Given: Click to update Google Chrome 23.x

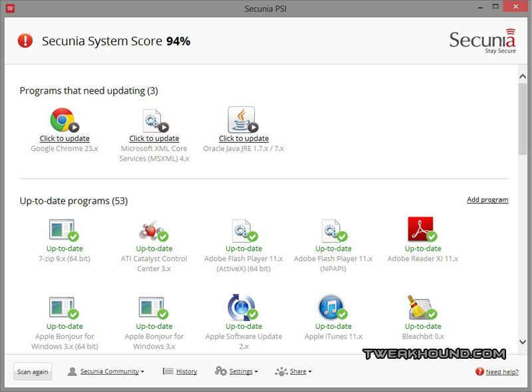Looking at the screenshot, I should tap(65, 138).
